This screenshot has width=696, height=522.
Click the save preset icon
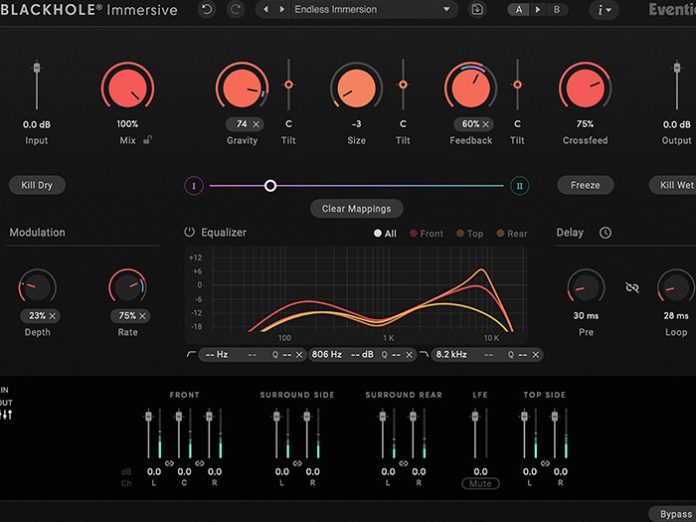pyautogui.click(x=477, y=9)
